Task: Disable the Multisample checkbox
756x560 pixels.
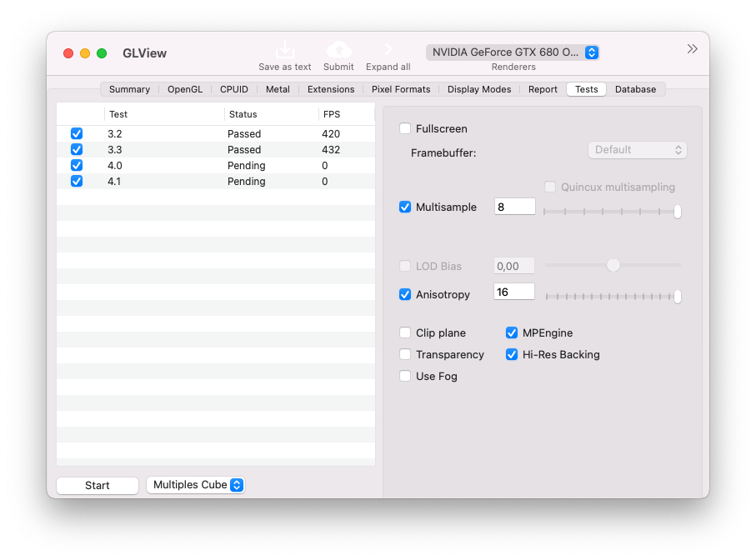Action: 405,207
